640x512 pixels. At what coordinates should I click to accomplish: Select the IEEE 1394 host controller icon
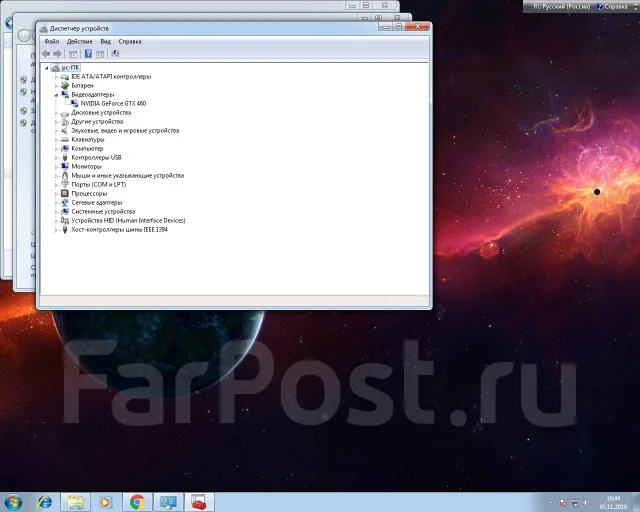point(64,229)
